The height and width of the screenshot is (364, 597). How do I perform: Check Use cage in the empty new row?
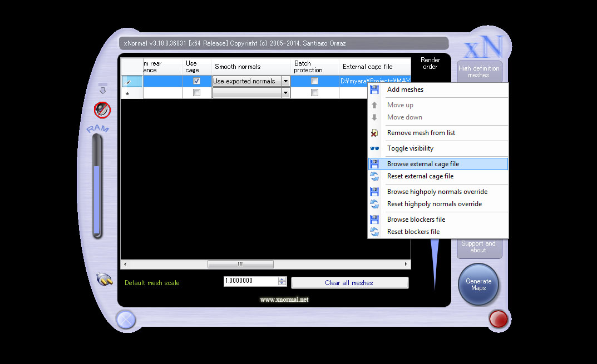[196, 92]
